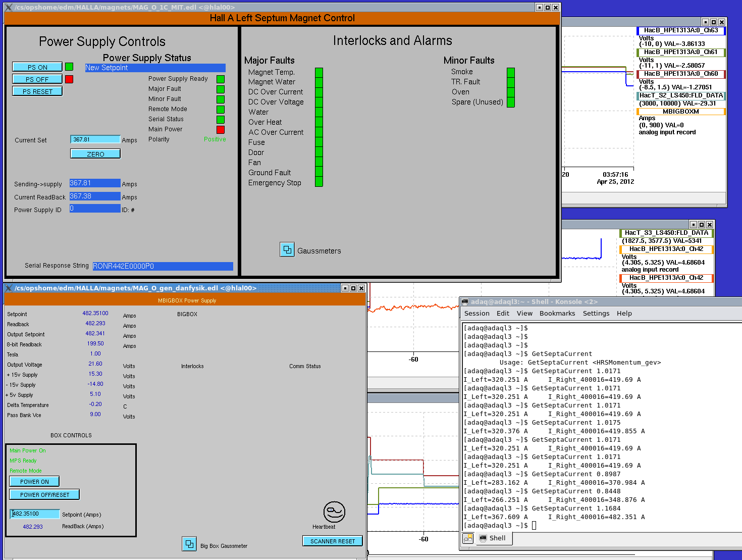Image resolution: width=742 pixels, height=560 pixels.
Task: Open the View menu in Konsole
Action: click(524, 314)
